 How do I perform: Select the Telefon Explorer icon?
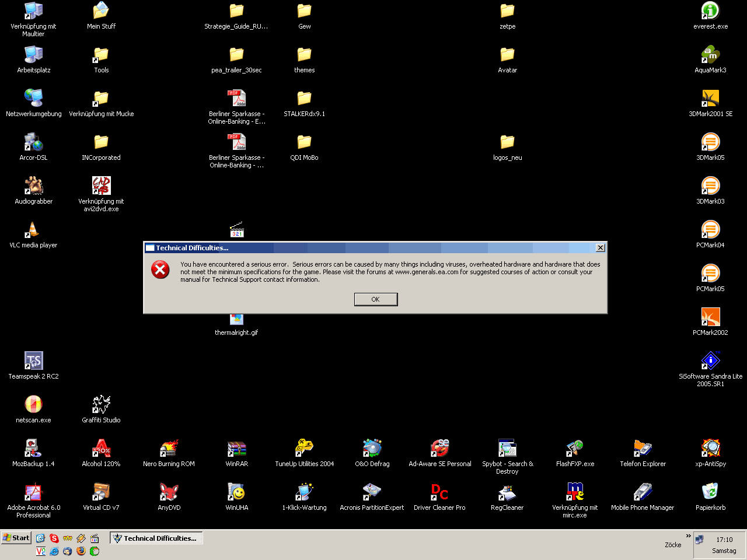643,453
